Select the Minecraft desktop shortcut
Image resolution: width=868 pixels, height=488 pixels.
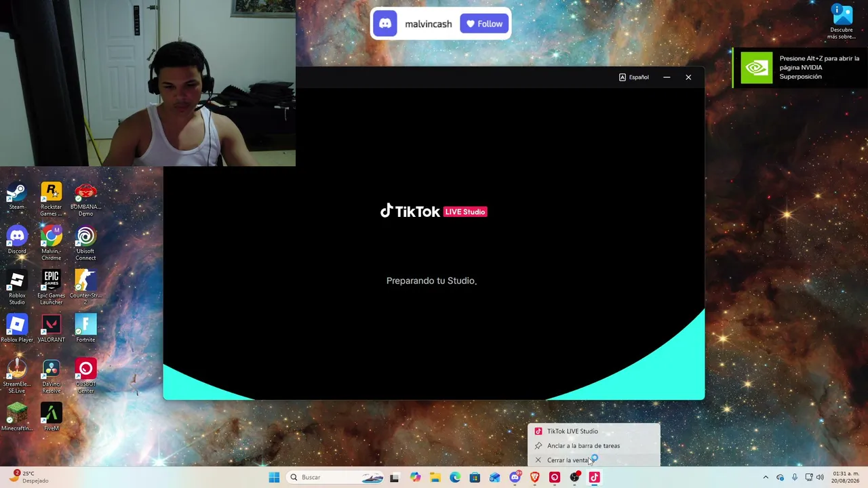[x=17, y=418]
